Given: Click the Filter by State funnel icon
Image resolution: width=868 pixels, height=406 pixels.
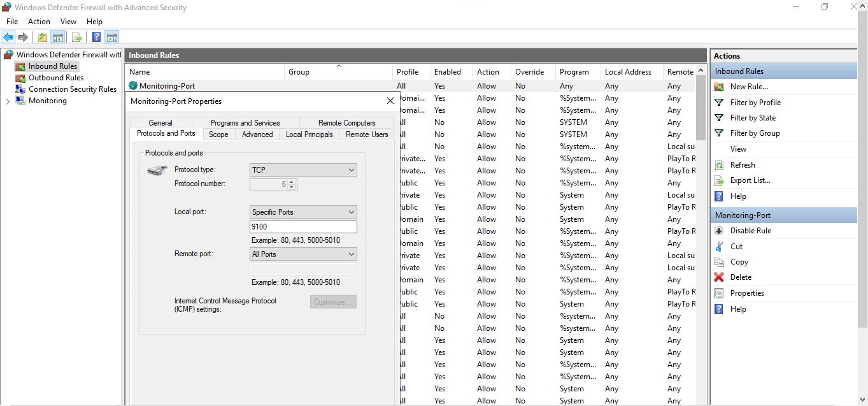Looking at the screenshot, I should (719, 118).
